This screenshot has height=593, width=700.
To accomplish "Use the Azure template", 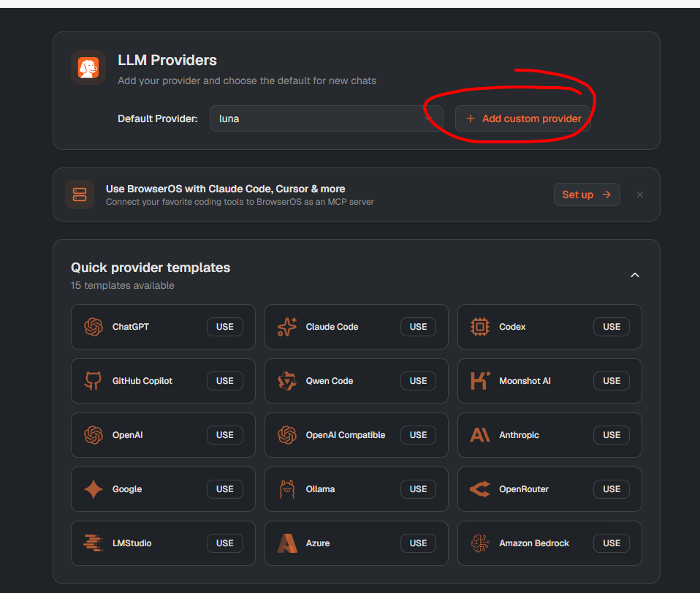I will coord(418,543).
